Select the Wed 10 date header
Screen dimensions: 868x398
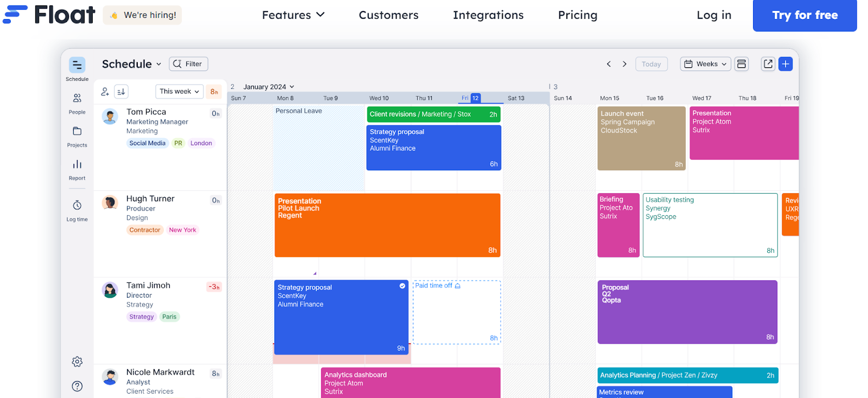pyautogui.click(x=379, y=98)
